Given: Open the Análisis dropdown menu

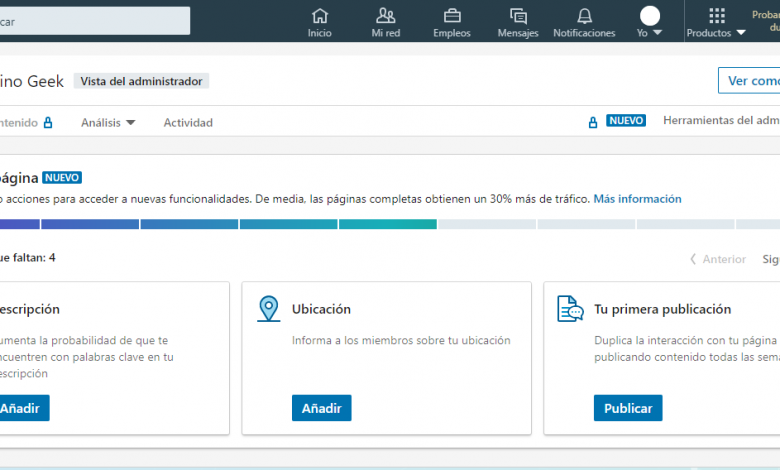Looking at the screenshot, I should click(108, 122).
